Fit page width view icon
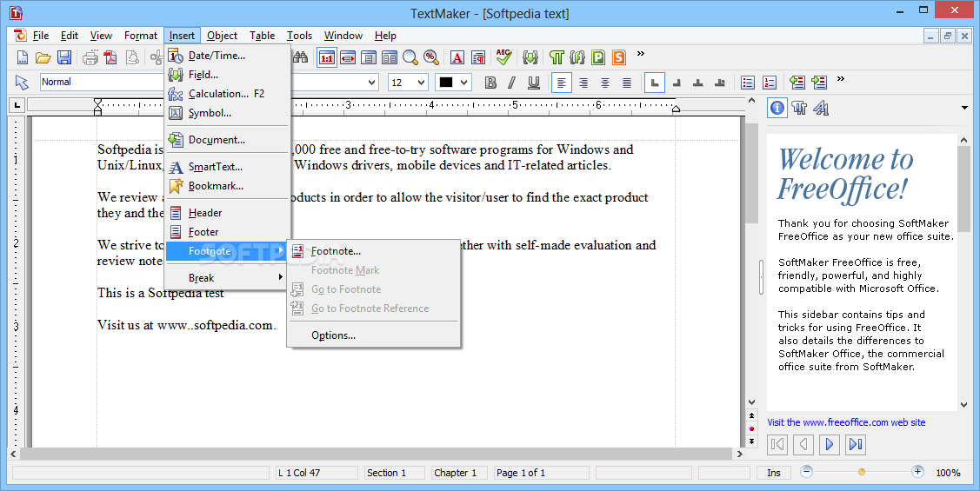 pos(348,58)
